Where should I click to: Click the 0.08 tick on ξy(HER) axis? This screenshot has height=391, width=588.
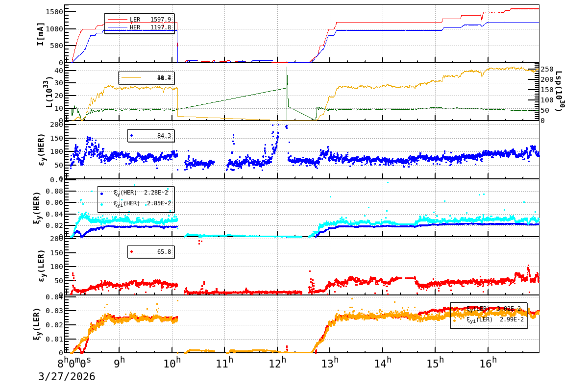point(54,191)
